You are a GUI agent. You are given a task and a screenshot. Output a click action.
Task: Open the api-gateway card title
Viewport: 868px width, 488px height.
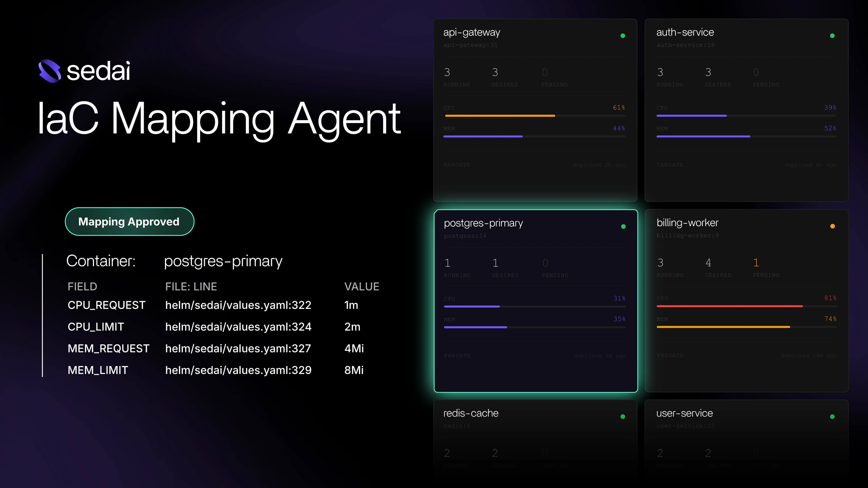pyautogui.click(x=472, y=32)
